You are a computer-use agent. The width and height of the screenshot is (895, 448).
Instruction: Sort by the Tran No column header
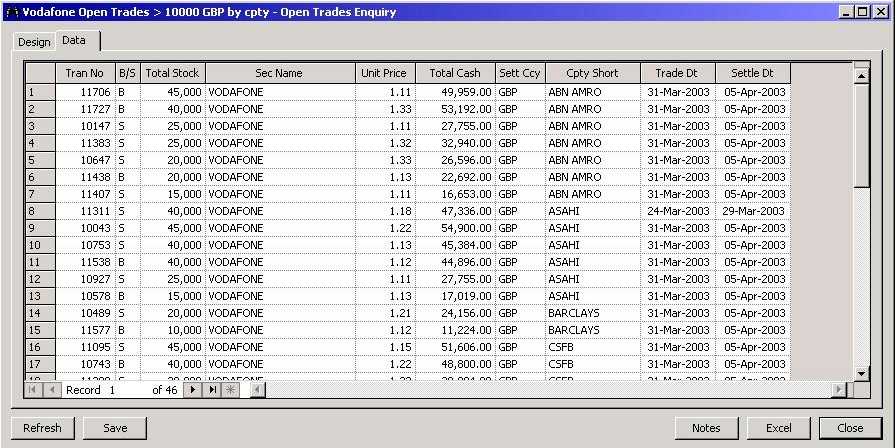tap(85, 73)
